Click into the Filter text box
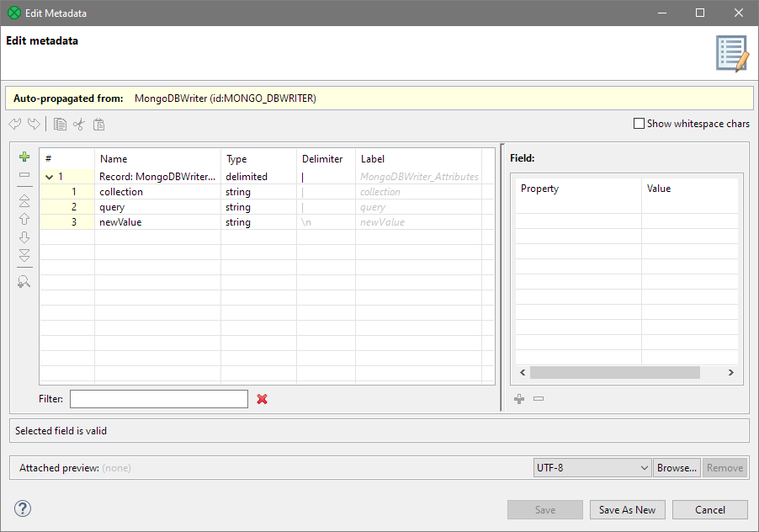759x532 pixels. (x=159, y=399)
